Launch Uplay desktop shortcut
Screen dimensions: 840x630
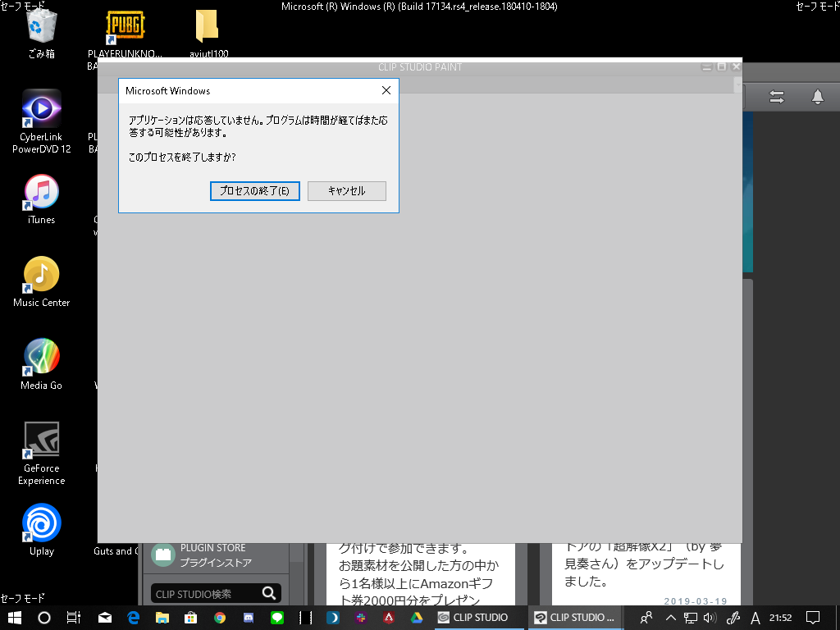click(x=41, y=531)
